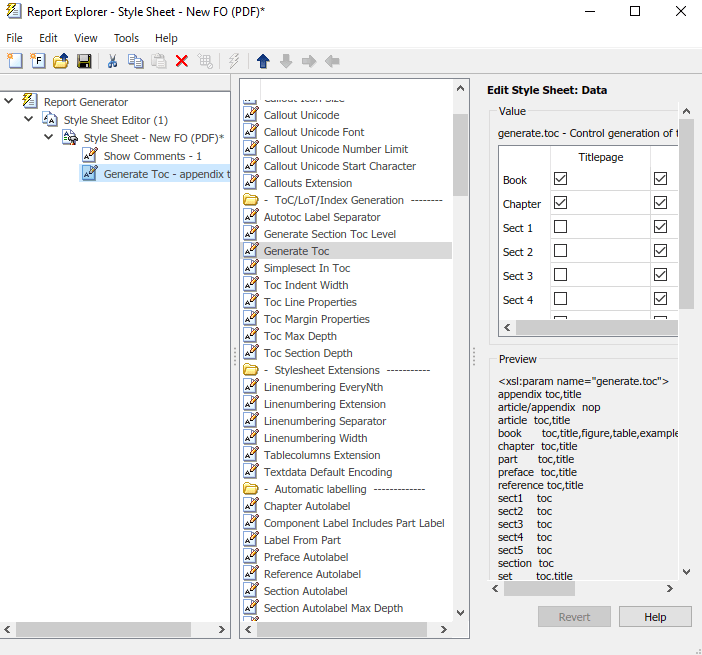Click the blue Move Up arrow
Image resolution: width=702 pixels, height=655 pixels.
coord(263,61)
